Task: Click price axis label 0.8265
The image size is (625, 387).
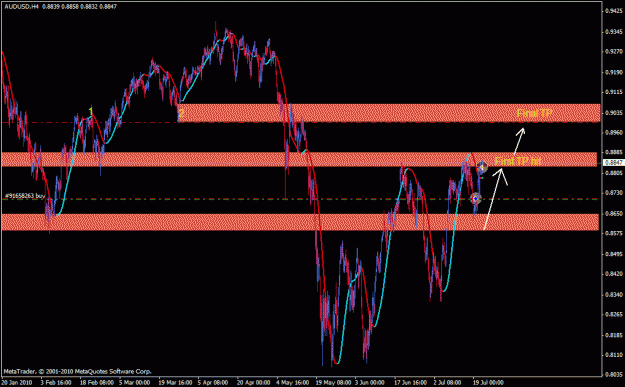Action: [x=614, y=314]
